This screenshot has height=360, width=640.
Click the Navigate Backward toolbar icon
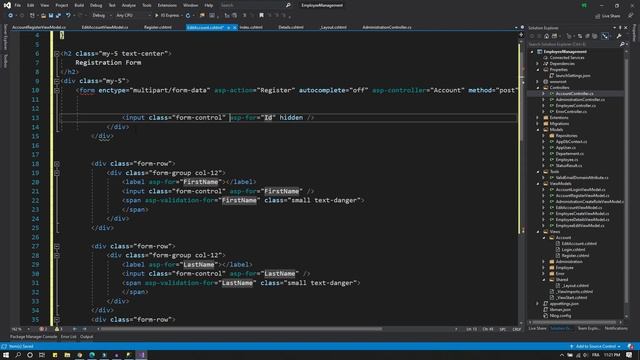(x=10, y=16)
